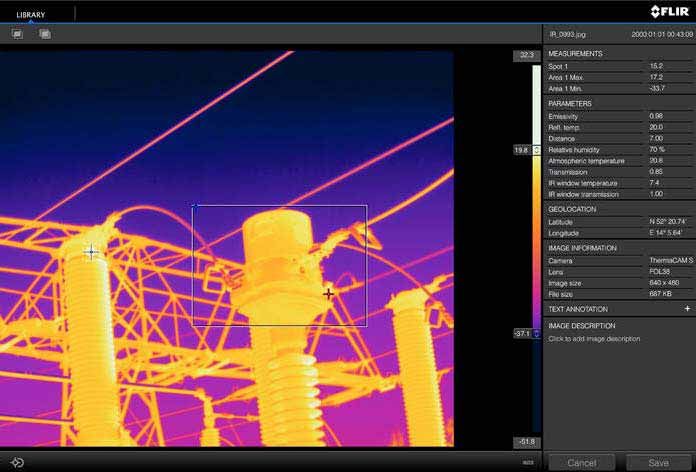Adjust the 19.8 upper level stepper
Image resolution: width=696 pixels, height=472 pixels.
(x=537, y=150)
